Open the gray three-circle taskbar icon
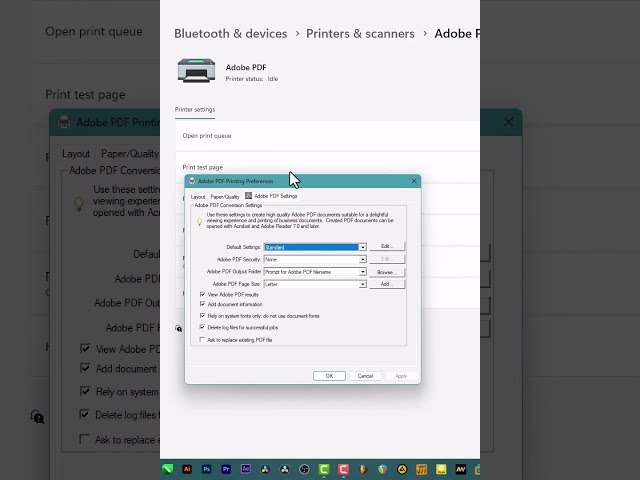This screenshot has height=480, width=640. click(x=285, y=469)
